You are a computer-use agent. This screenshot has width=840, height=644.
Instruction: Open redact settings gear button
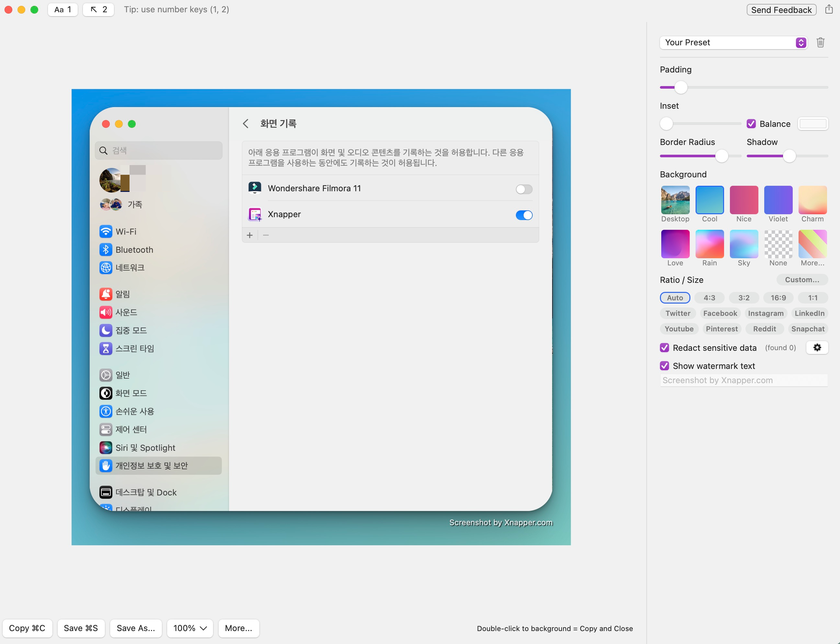(x=817, y=347)
